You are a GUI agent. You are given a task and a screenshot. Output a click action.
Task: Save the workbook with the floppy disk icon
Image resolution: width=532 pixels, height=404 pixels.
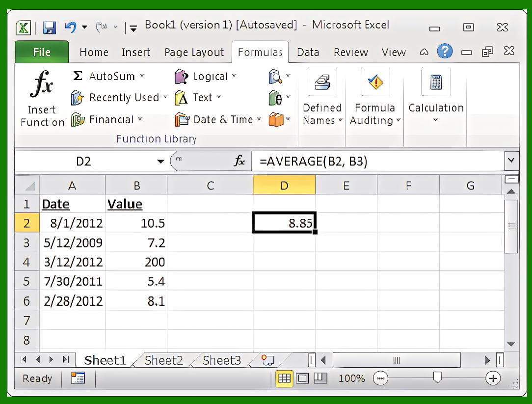pos(49,27)
